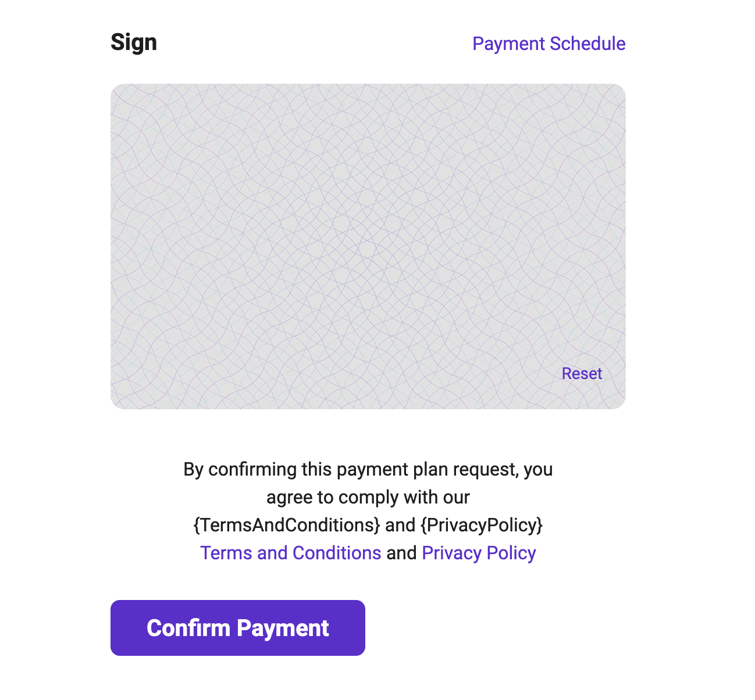Screen dimensions: 755x700
Task: Click 'and' between the two purple policy links
Action: [x=401, y=553]
